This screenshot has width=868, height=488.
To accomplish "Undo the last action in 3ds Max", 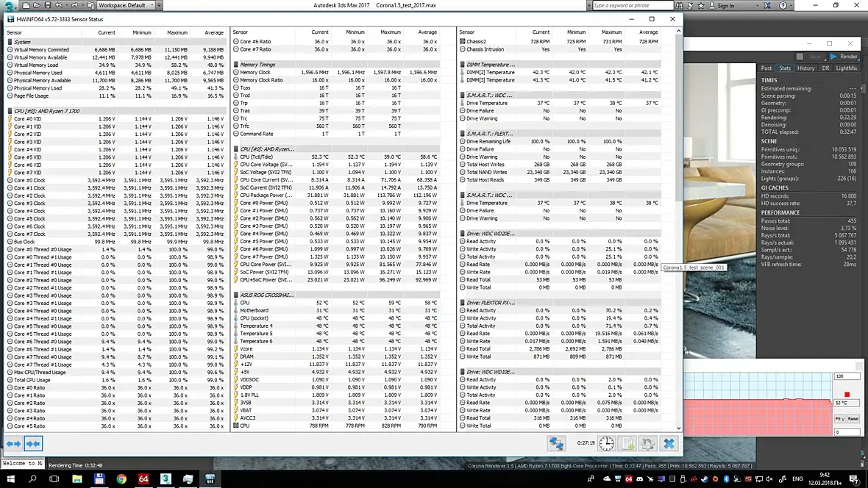I will click(59, 6).
